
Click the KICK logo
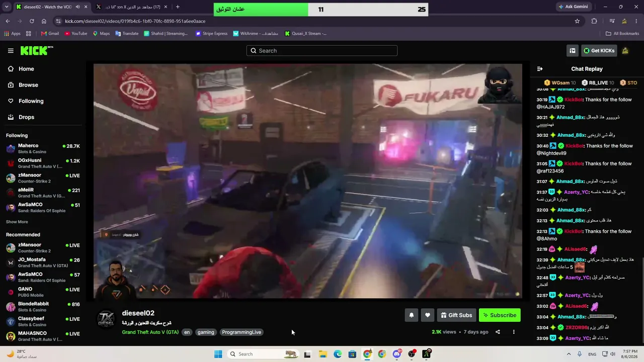point(36,50)
